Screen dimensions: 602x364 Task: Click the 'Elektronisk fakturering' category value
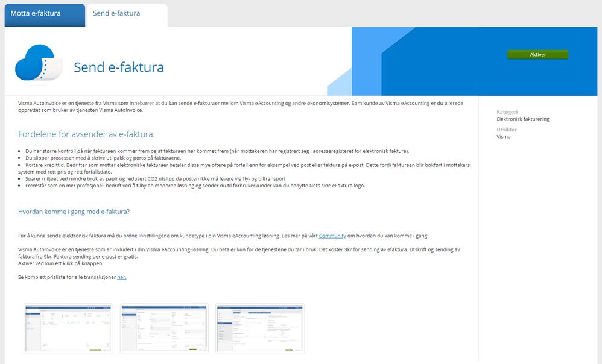523,119
